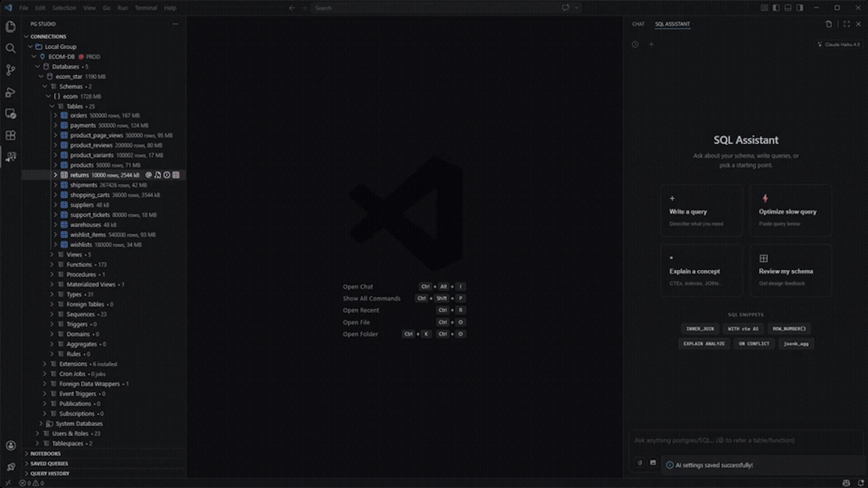The height and width of the screenshot is (488, 868).
Task: Click the Optimize slow query card
Action: (x=791, y=211)
